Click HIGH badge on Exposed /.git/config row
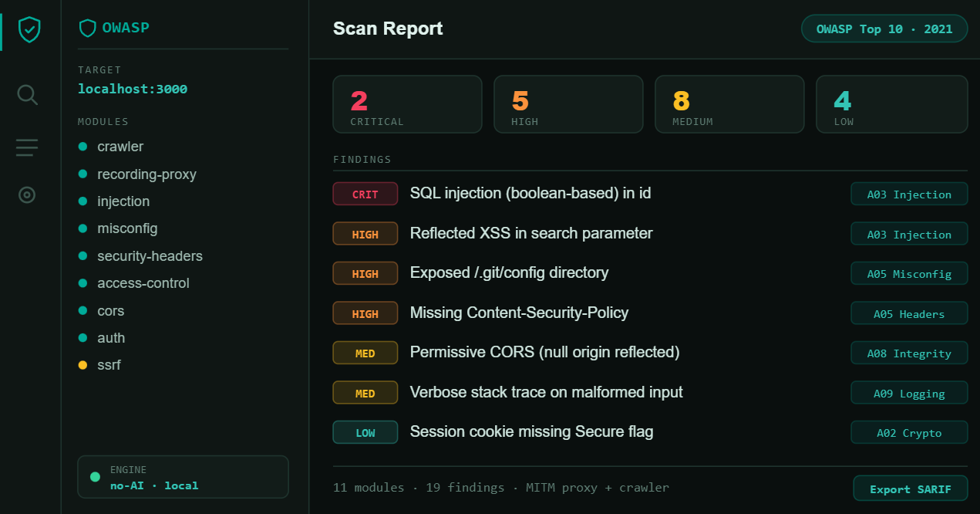This screenshot has height=514, width=980. coord(365,273)
